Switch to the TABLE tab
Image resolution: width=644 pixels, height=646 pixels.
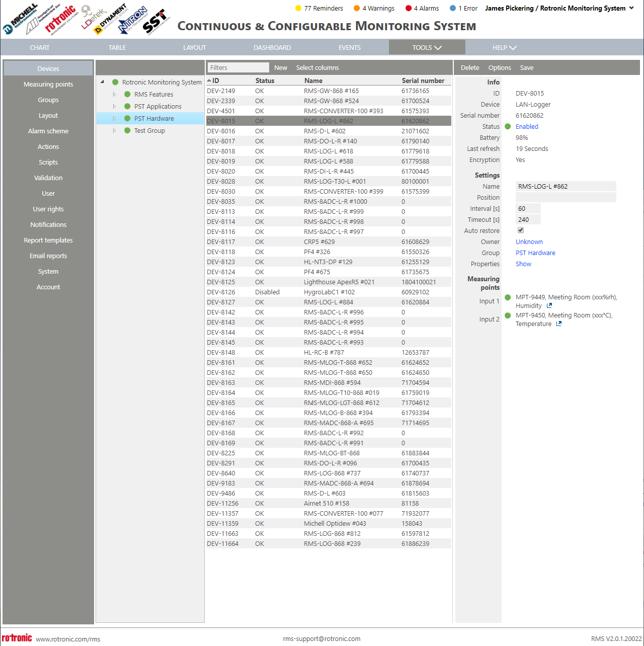tap(117, 47)
